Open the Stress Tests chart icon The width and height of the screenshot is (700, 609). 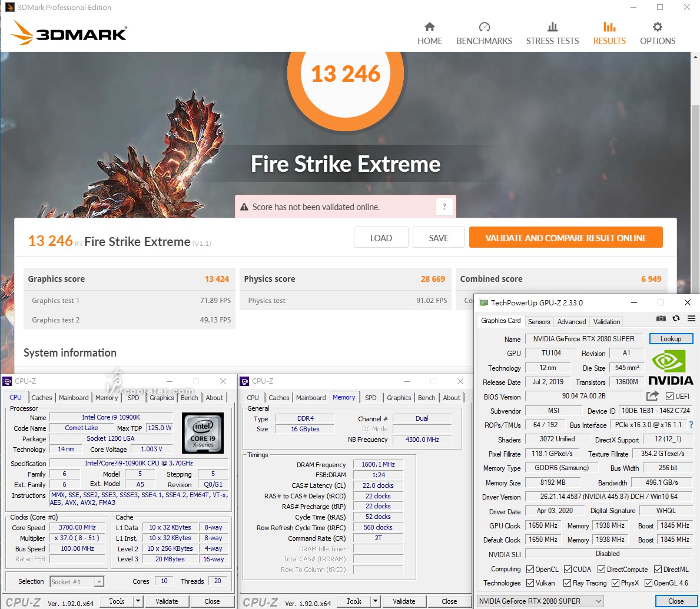coord(552,26)
